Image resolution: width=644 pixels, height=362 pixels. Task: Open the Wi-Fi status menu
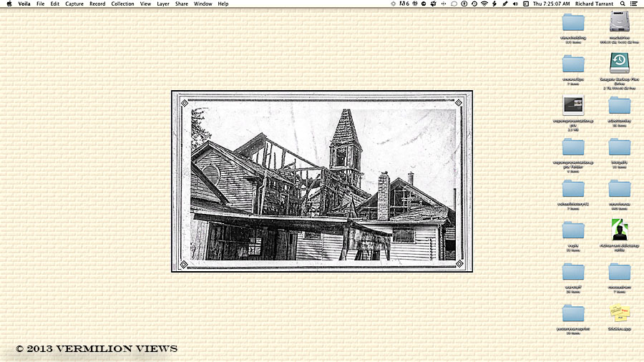tap(484, 4)
